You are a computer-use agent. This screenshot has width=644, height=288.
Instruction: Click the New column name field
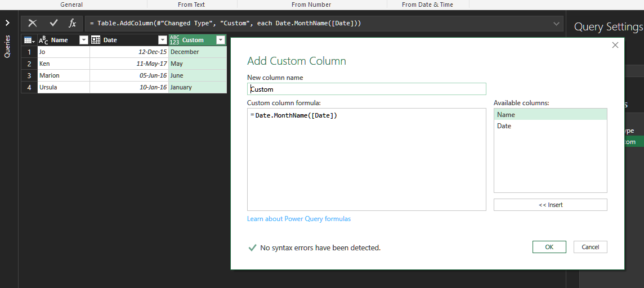[366, 89]
